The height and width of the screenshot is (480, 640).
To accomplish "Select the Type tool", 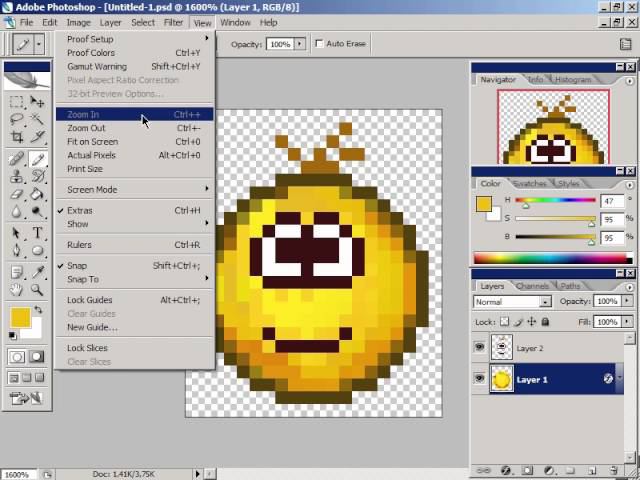I will (37, 233).
